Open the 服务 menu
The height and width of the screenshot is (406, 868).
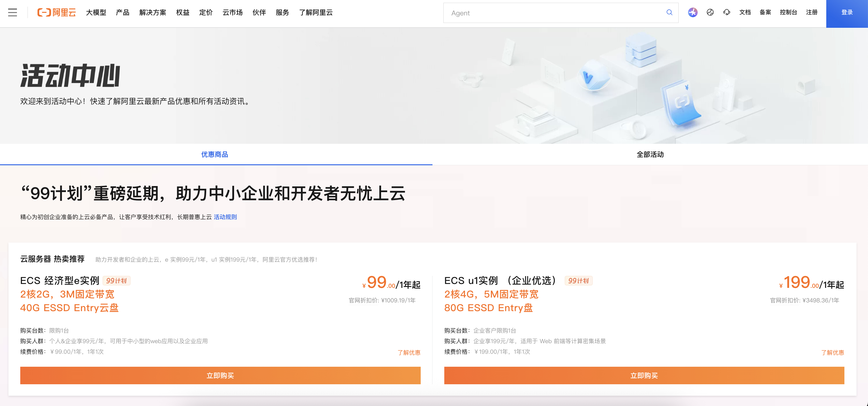282,12
